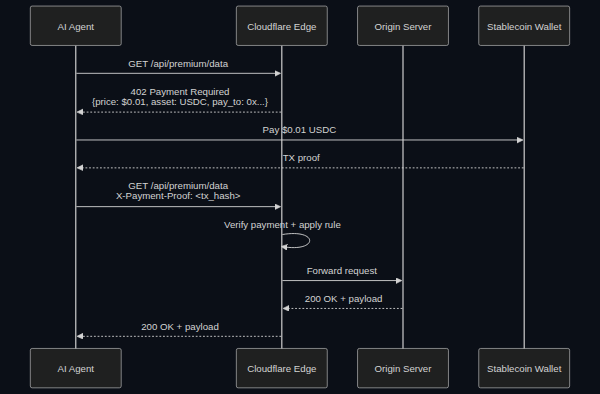Image resolution: width=600 pixels, height=394 pixels.
Task: Click the bottom Origin Server participant box
Action: pos(403,368)
